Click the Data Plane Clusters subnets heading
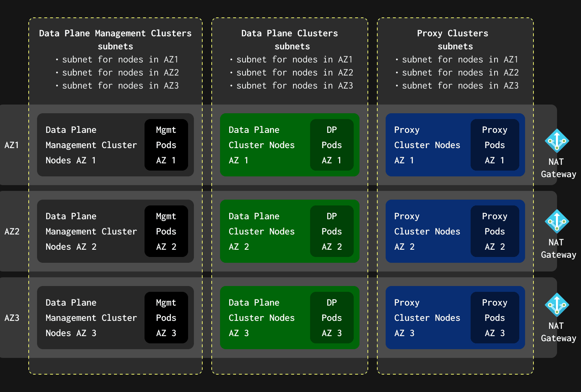 click(x=290, y=40)
